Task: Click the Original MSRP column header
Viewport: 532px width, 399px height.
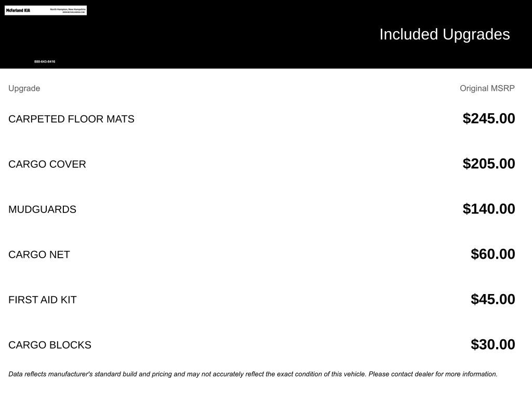Action: (x=487, y=88)
